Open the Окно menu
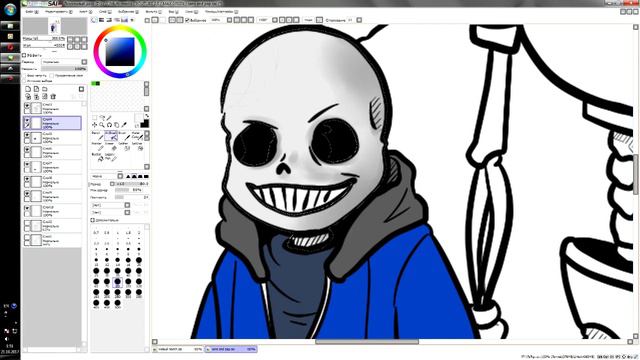Viewport: 640px width, 360px height. click(191, 12)
